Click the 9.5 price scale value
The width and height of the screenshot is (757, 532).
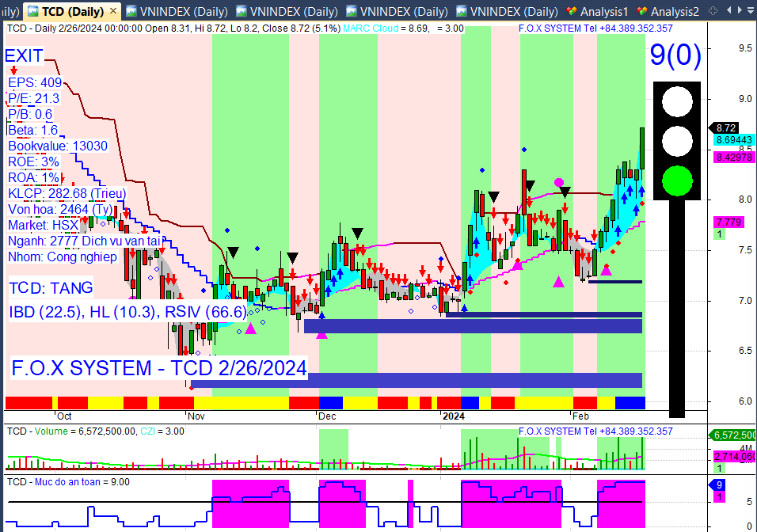click(x=745, y=48)
